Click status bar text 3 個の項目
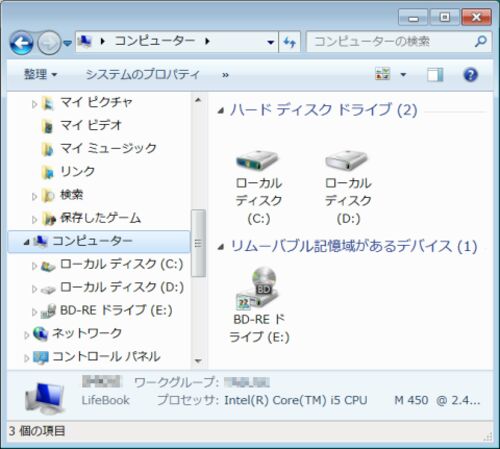The height and width of the screenshot is (449, 500). 37,431
